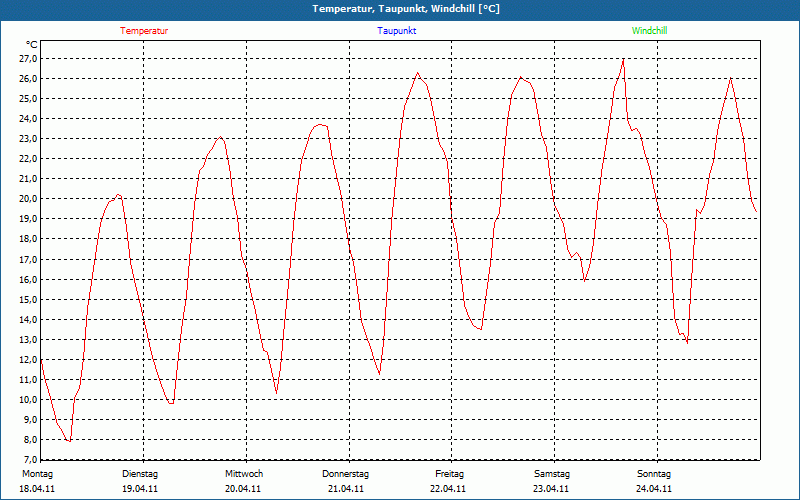
Task: Click the 10,0 y-axis value
Action: [x=28, y=399]
